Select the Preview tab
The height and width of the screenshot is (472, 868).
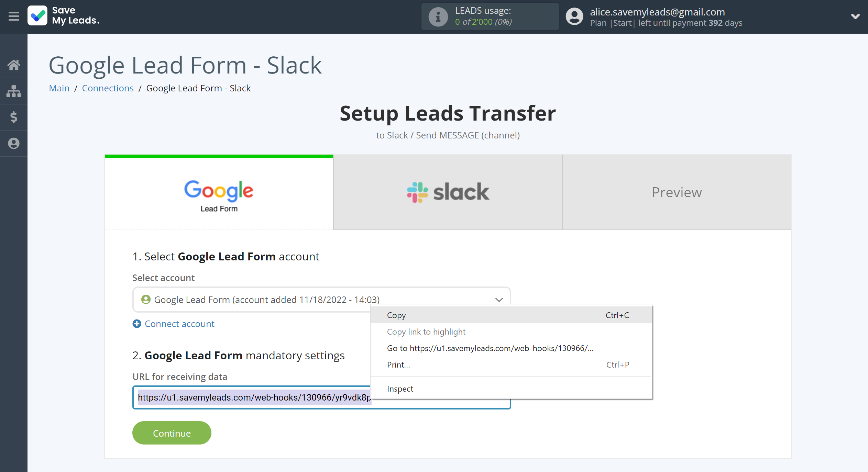[x=677, y=192]
